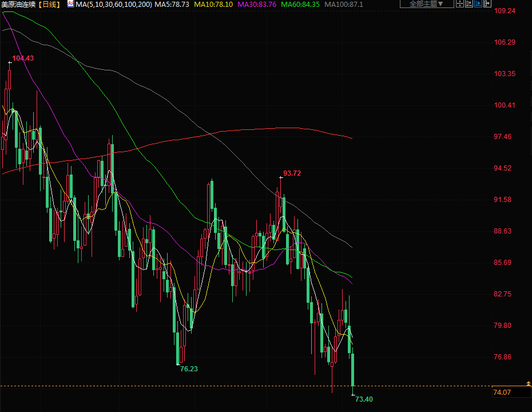The height and width of the screenshot is (412, 532).
Task: Click the gray MA100:87.1 legend label
Action: tap(343, 4)
